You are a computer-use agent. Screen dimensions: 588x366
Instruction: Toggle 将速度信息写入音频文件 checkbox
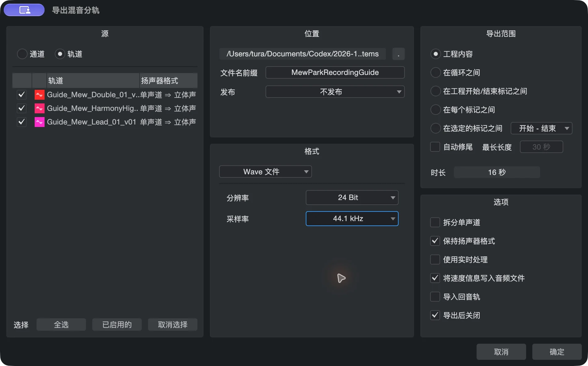coord(435,278)
